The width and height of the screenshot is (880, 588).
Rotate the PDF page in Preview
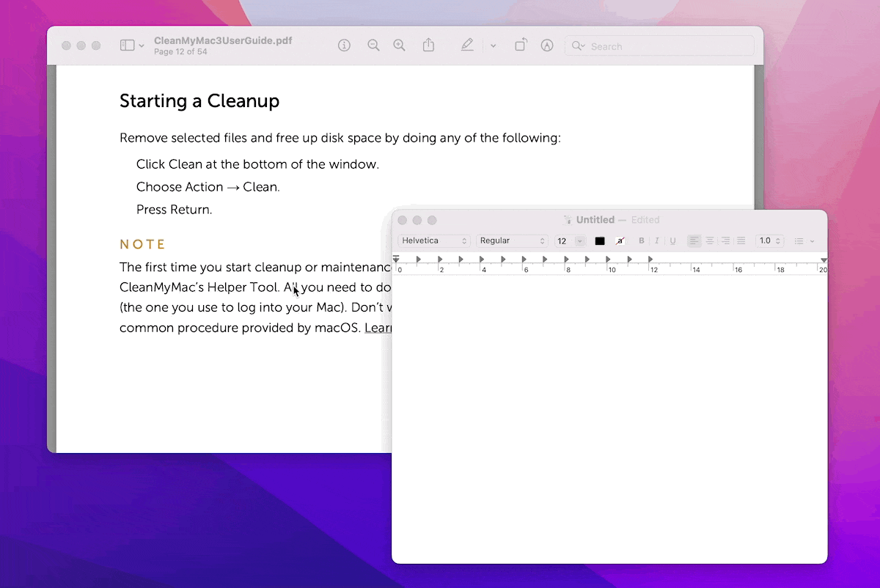click(520, 45)
